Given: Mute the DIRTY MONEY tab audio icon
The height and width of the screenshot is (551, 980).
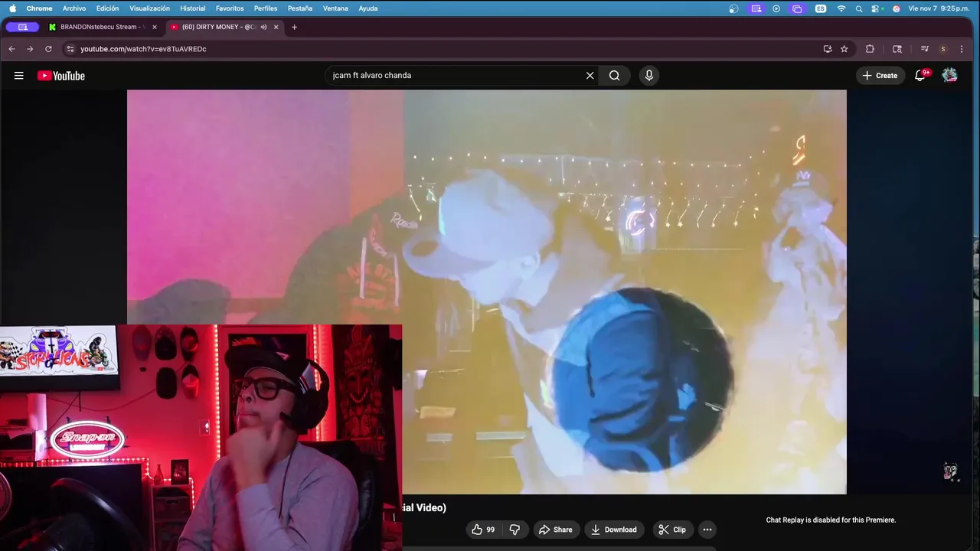Looking at the screenshot, I should tap(263, 27).
